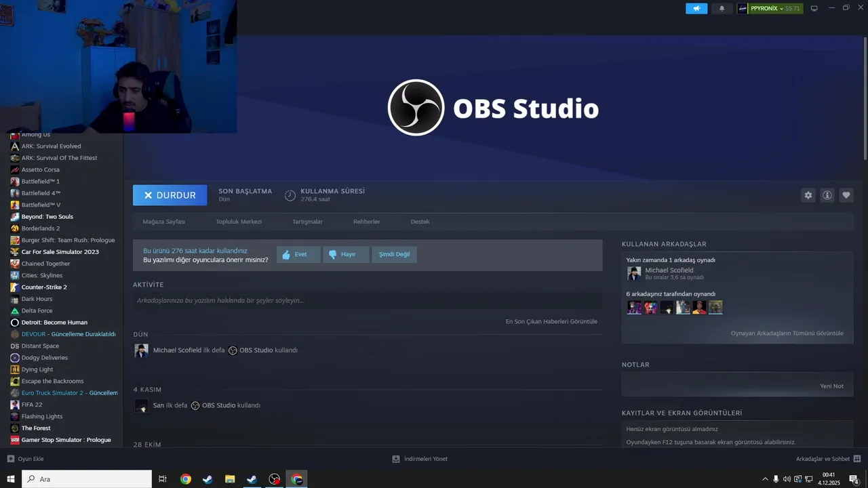Select FIFA 22 in library list
The width and height of the screenshot is (868, 488).
[31, 405]
